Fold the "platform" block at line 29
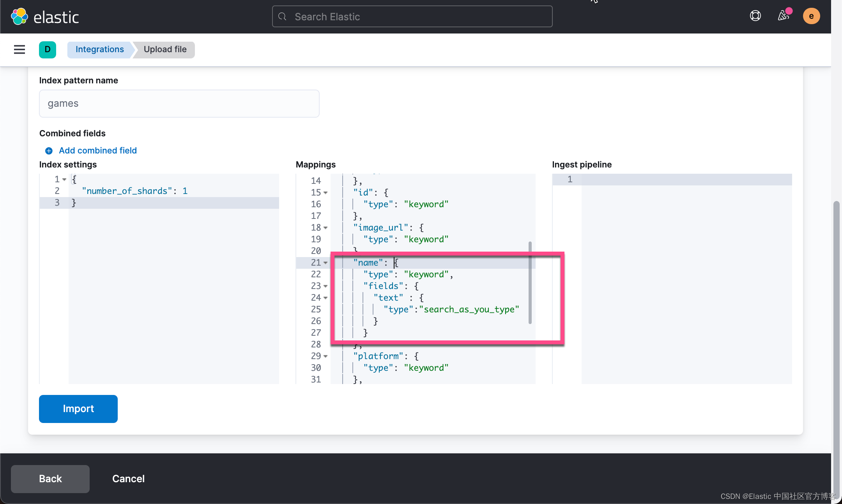Image resolution: width=842 pixels, height=504 pixels. 325,356
